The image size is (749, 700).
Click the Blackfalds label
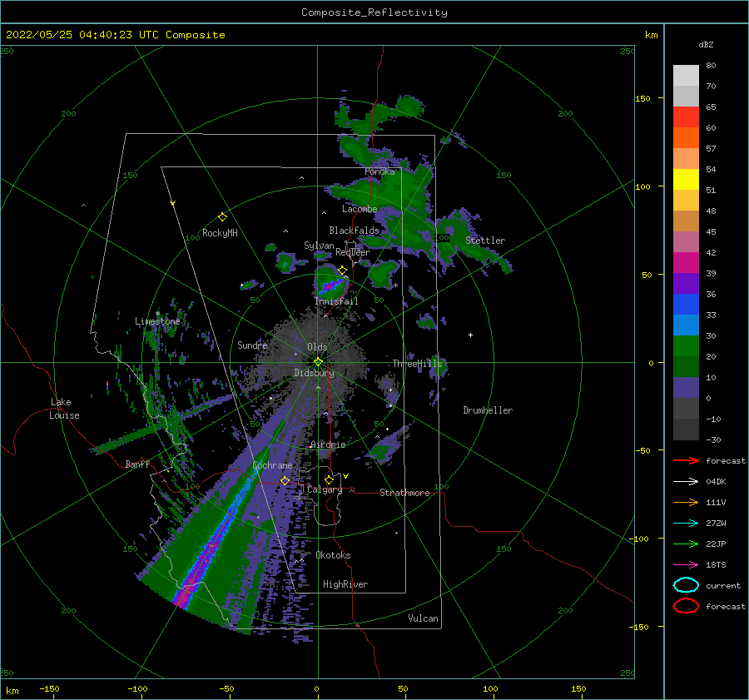click(x=354, y=231)
